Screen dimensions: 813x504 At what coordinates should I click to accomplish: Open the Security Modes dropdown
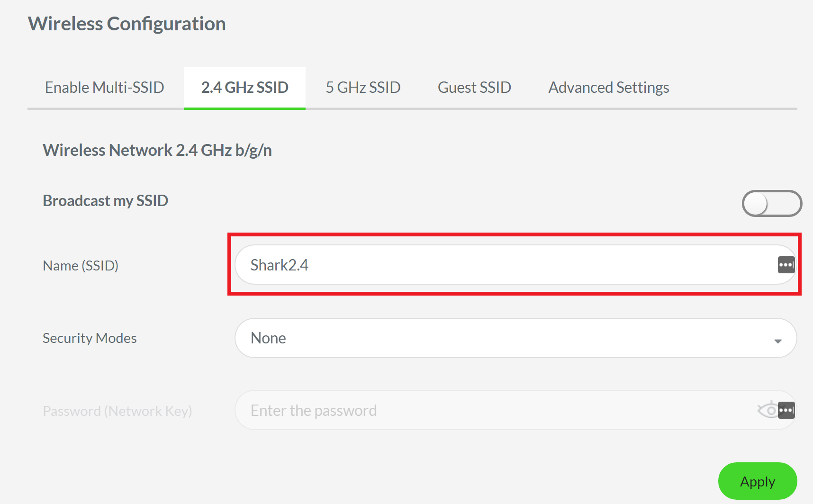(515, 338)
